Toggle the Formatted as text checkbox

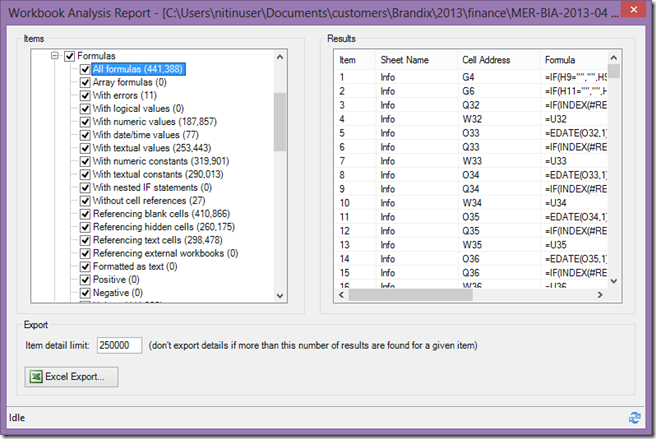(85, 267)
